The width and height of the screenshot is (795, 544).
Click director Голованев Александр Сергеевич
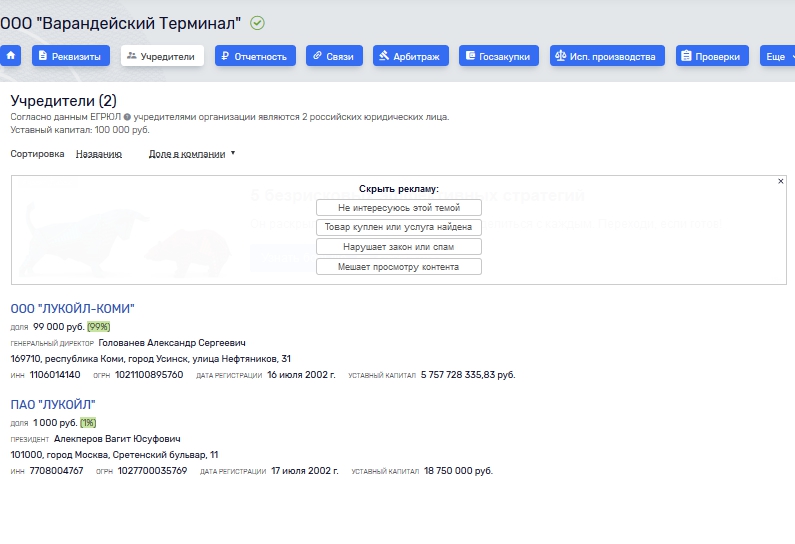pyautogui.click(x=172, y=343)
